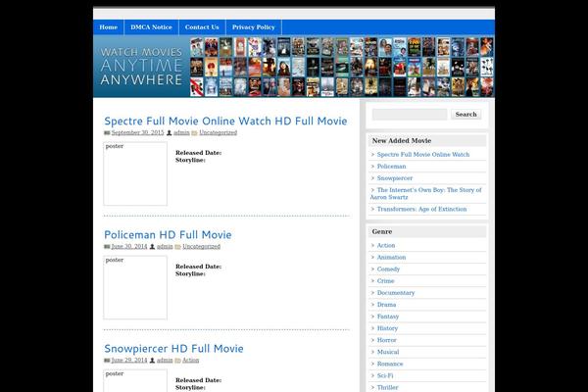Click folder icon beside Snowpiercer Action category

177,360
